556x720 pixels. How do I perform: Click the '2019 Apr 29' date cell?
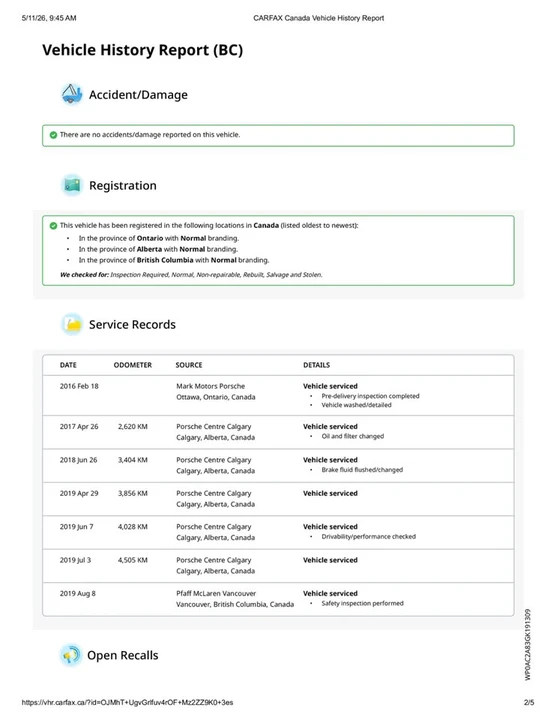click(x=79, y=493)
